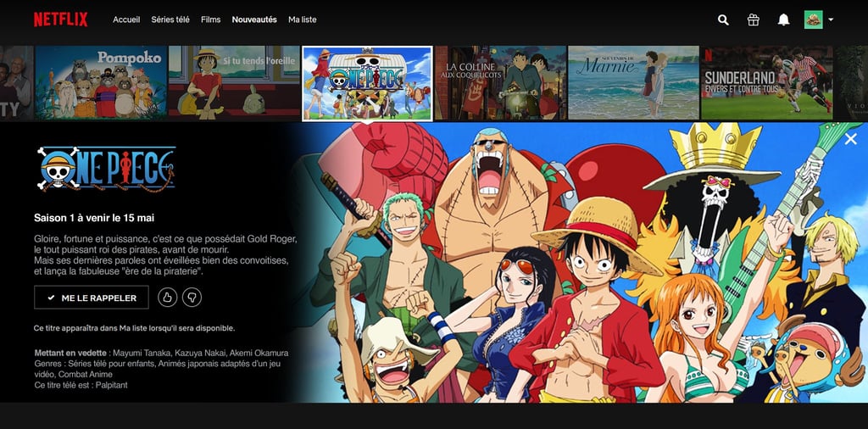Select the Nouveautés menu item
Screen dimensions: 868x429
[x=254, y=19]
